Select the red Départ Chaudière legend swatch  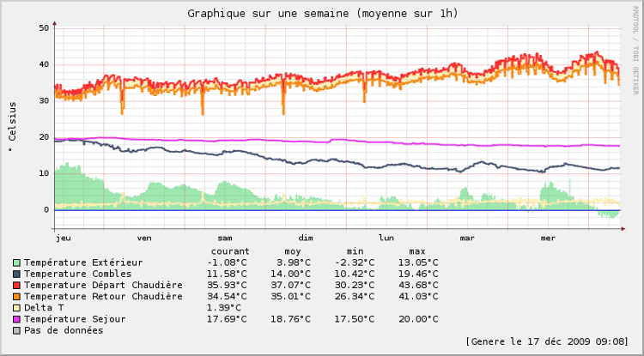pos(17,285)
